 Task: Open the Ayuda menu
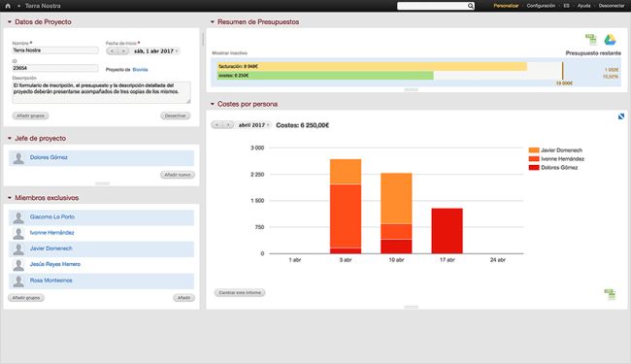(x=583, y=6)
